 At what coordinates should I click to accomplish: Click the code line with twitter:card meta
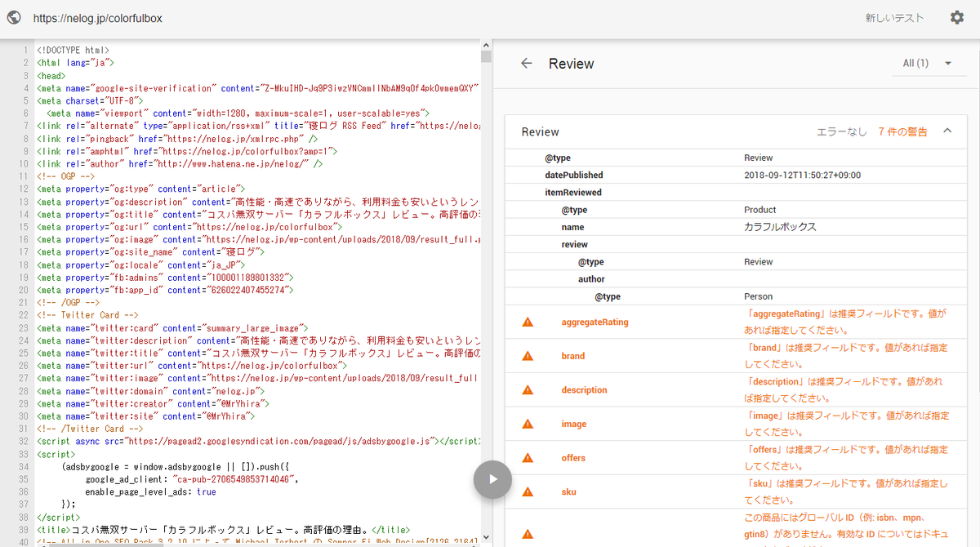pos(171,327)
